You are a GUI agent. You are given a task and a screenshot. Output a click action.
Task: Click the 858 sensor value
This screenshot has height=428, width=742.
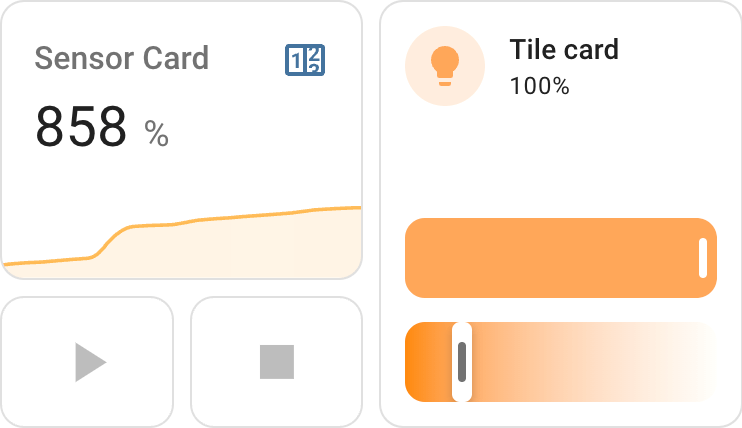[81, 127]
